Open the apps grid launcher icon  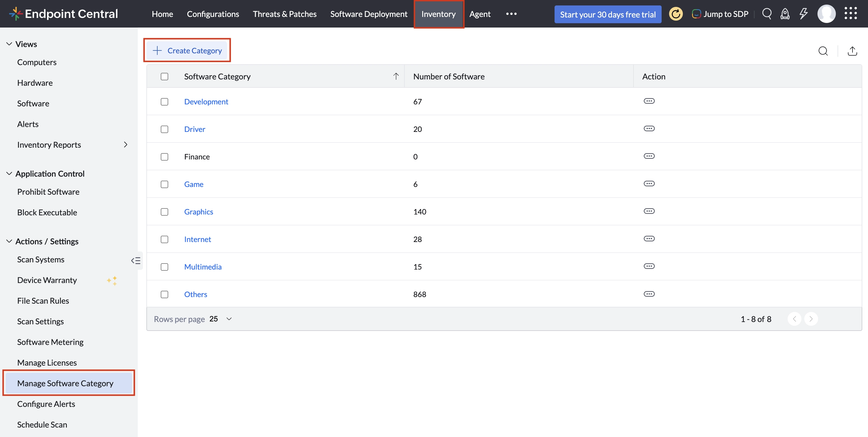tap(851, 14)
